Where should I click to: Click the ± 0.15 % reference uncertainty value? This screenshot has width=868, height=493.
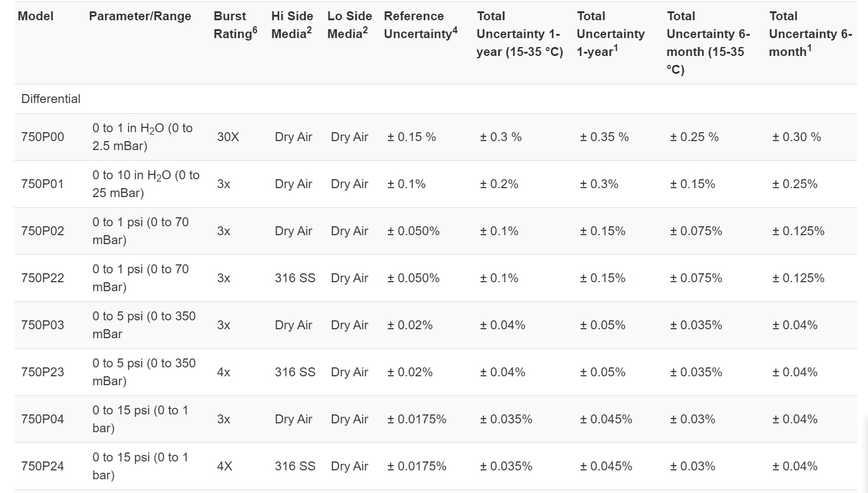point(411,137)
